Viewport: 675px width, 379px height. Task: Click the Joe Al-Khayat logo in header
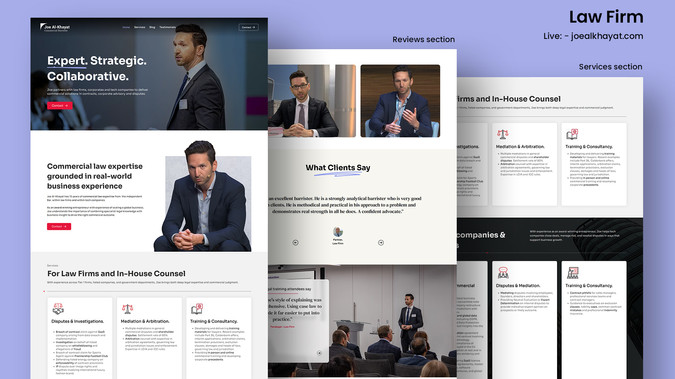(55, 27)
